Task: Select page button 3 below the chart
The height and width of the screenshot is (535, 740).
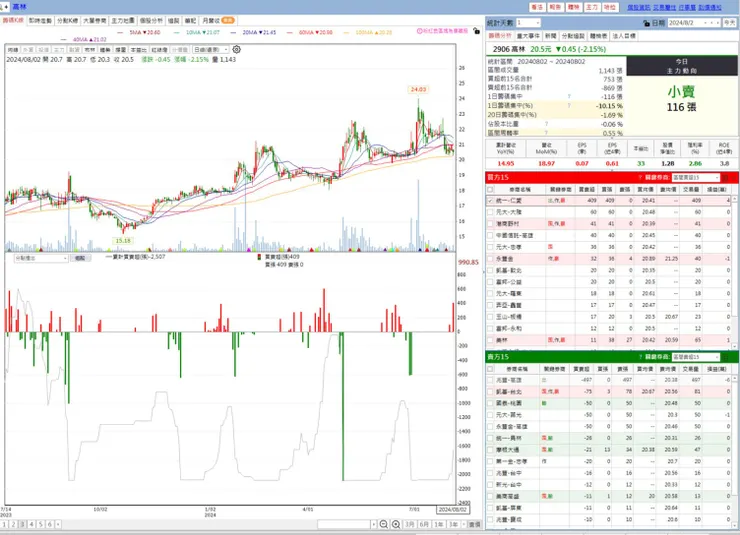Action: coord(22,524)
